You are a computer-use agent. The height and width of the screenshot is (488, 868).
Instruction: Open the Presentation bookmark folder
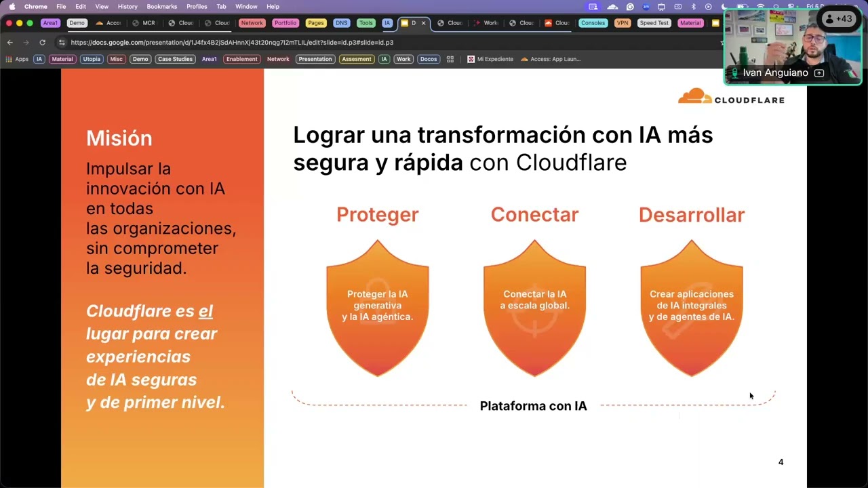(315, 59)
